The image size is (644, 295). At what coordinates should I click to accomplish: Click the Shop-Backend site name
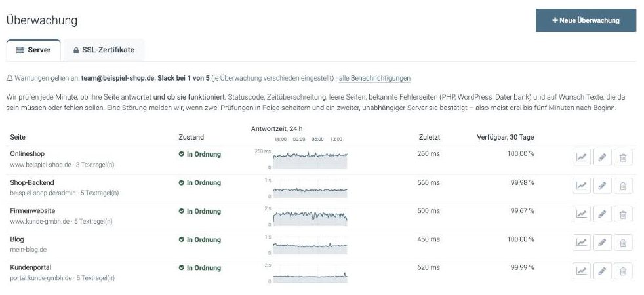coord(32,183)
